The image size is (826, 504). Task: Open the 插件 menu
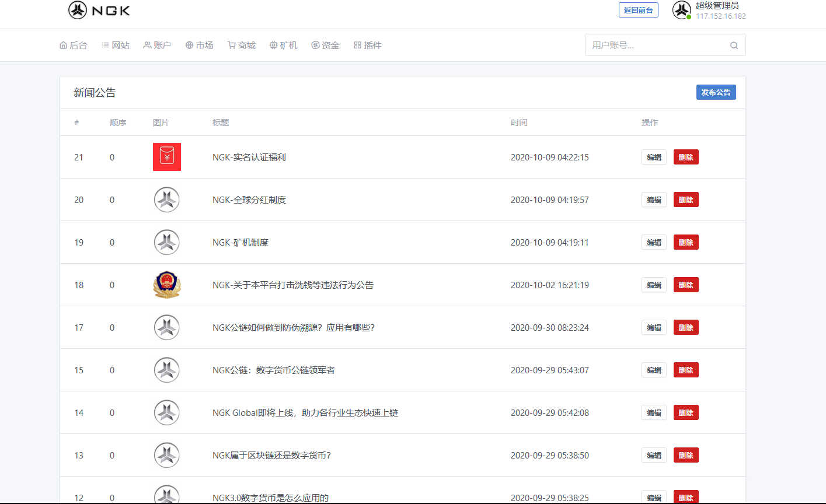[368, 45]
